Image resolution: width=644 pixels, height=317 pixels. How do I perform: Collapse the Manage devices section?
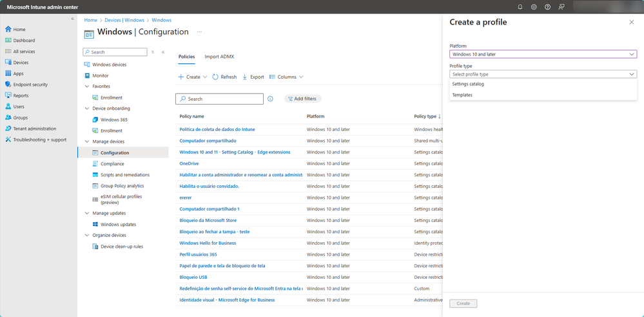click(87, 141)
